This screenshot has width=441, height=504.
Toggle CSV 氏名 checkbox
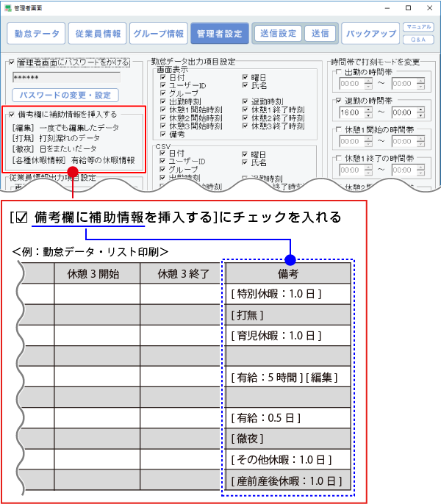(x=245, y=162)
